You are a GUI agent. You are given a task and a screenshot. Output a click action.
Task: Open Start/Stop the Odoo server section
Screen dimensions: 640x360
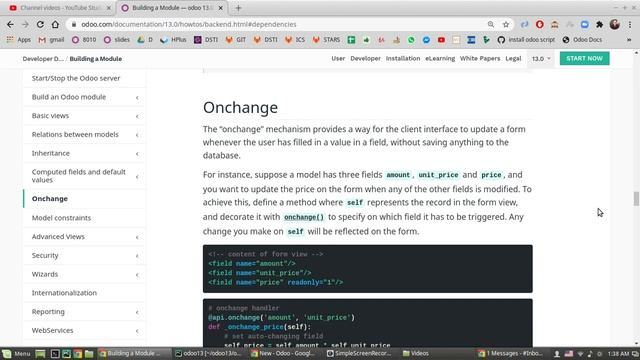point(84,78)
